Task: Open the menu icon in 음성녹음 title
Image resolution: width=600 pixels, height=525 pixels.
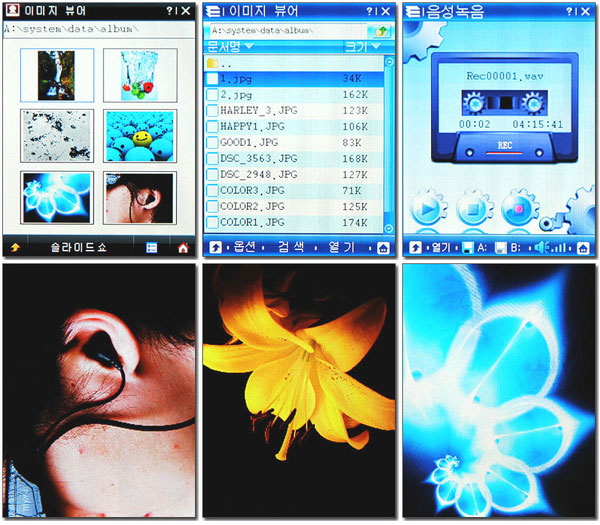Action: tap(412, 11)
